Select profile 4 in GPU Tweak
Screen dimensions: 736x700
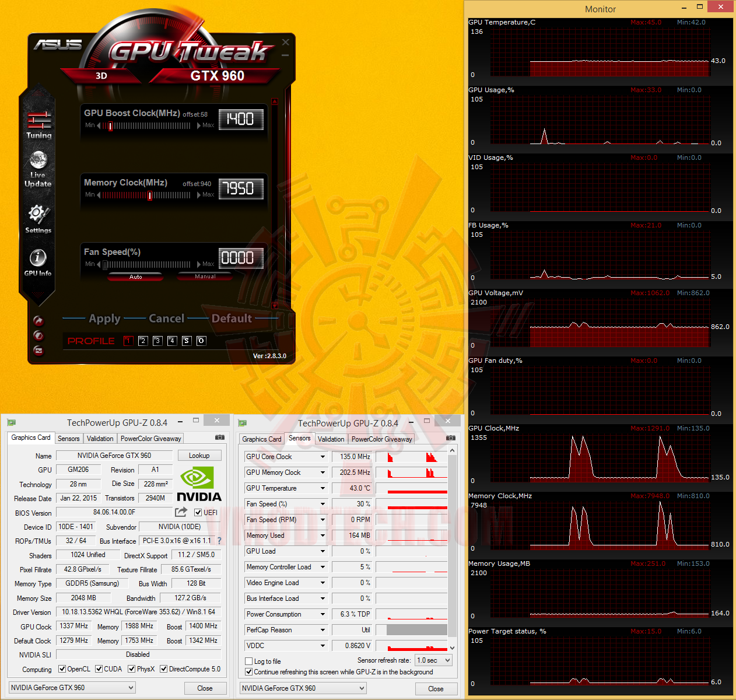[x=172, y=341]
